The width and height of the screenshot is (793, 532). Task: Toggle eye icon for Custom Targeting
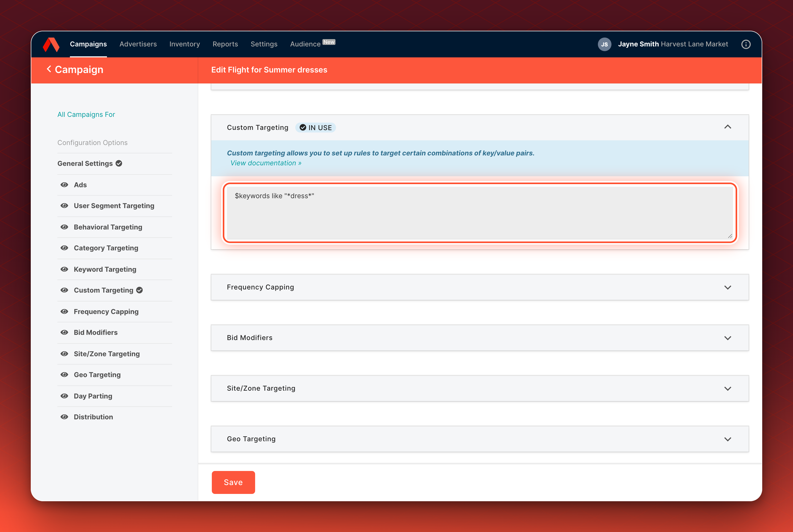pos(64,290)
